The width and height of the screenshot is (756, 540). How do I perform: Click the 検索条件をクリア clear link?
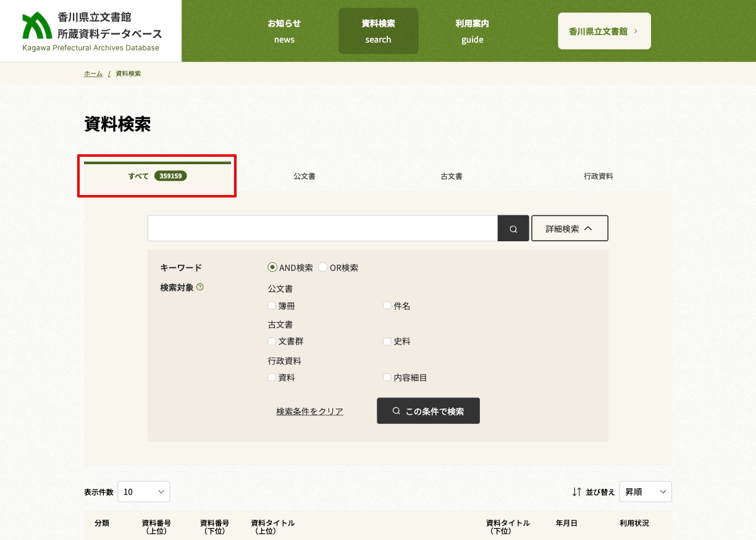[309, 410]
